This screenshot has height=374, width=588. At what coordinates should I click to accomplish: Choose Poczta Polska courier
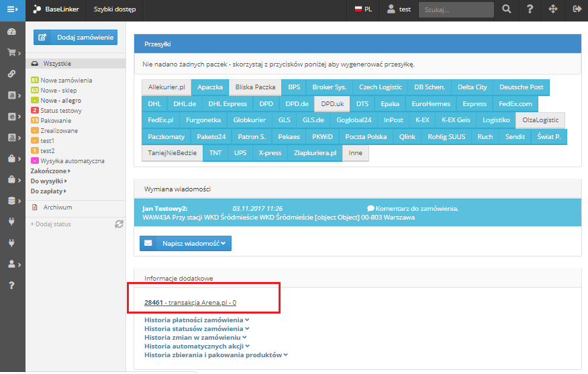366,137
